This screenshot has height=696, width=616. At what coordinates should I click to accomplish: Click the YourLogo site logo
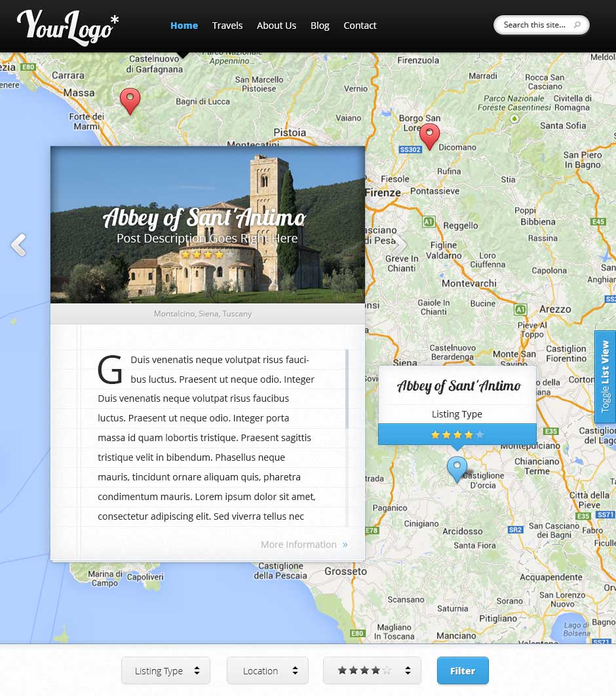tap(67, 26)
